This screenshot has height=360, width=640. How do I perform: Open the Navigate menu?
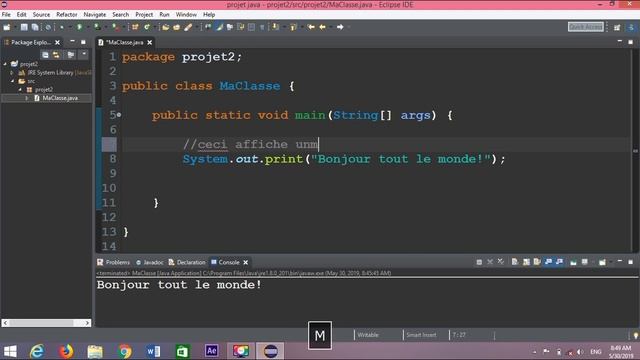point(95,14)
